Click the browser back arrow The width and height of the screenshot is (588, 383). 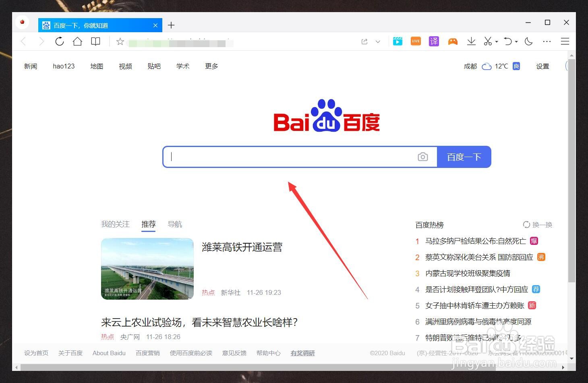[x=23, y=41]
